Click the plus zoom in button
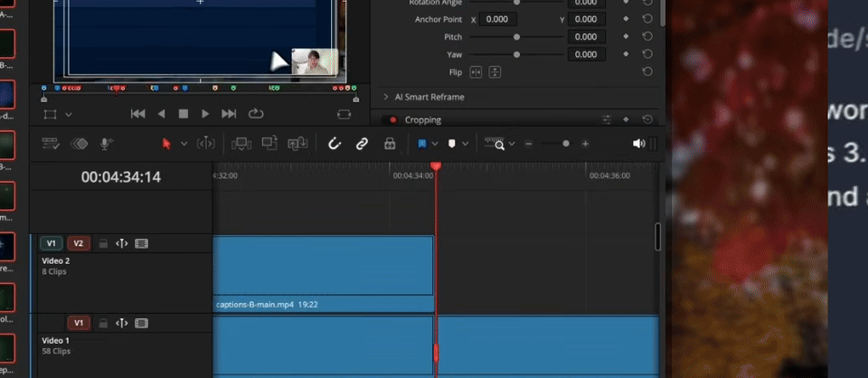Screen dimensions: 868x378 [x=585, y=144]
